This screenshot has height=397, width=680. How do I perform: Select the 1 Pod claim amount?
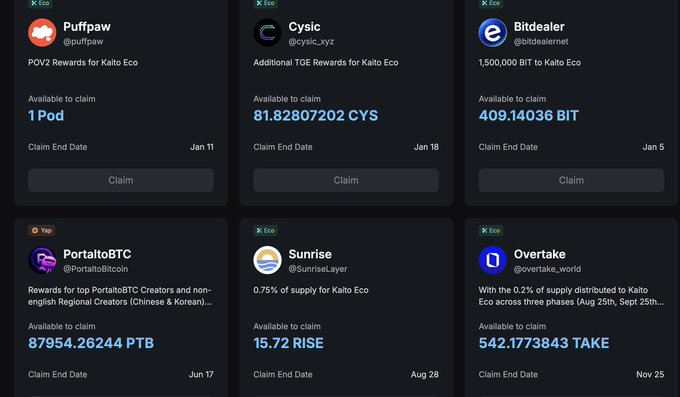[x=46, y=115]
